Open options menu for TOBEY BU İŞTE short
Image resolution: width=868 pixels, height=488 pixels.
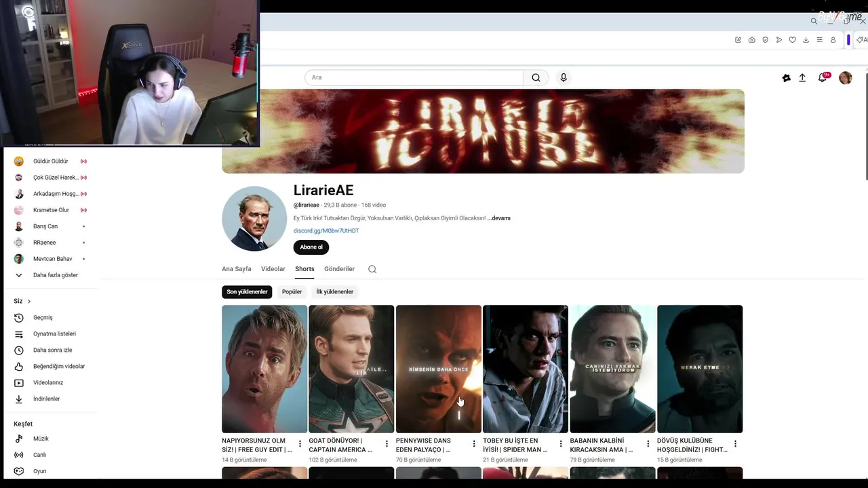click(561, 444)
